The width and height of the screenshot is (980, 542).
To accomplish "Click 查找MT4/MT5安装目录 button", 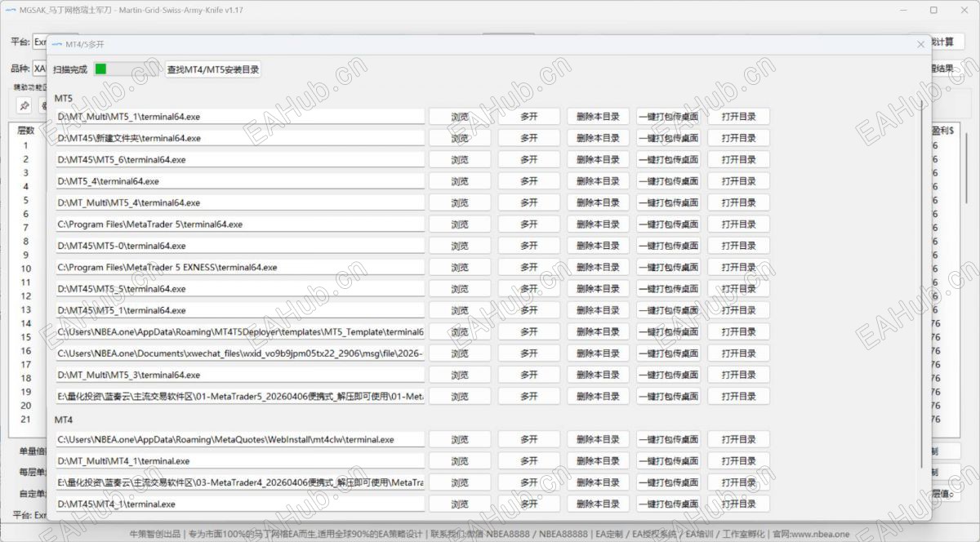I will (213, 69).
